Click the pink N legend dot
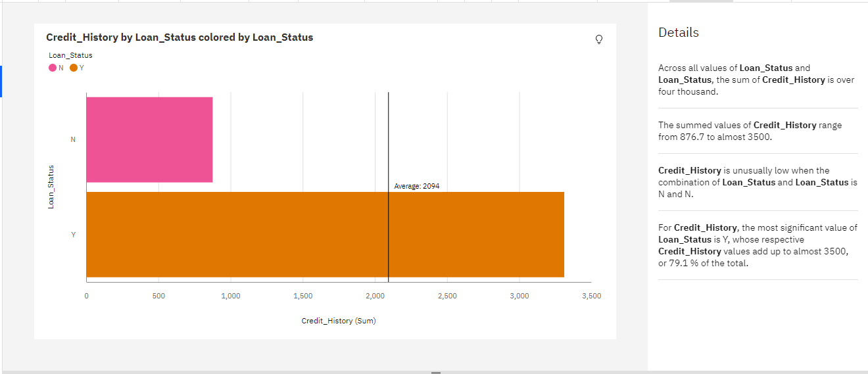 pyautogui.click(x=53, y=68)
